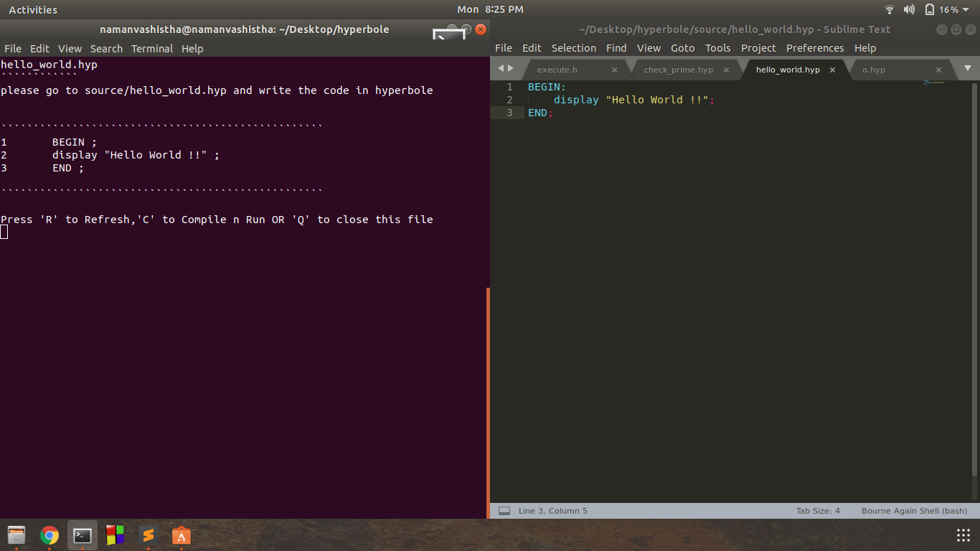980x551 pixels.
Task: Close the check_prime.hyp tab
Action: click(726, 70)
